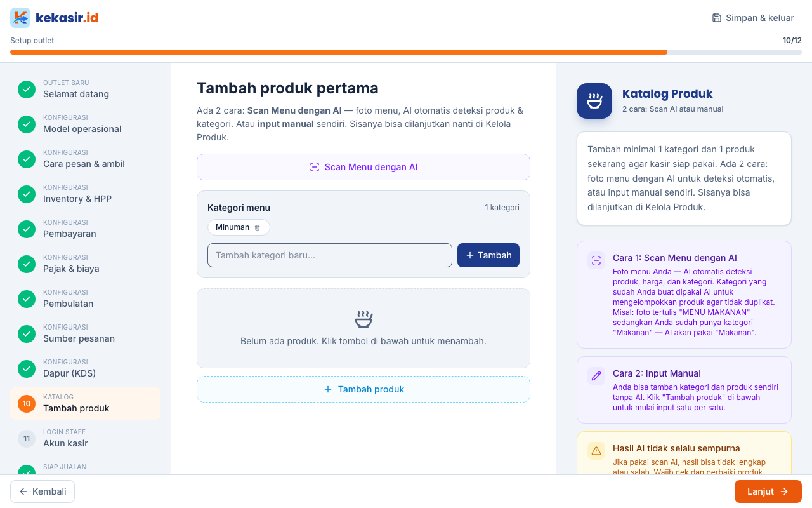Click the warning triangle icon in AI notice
The width and height of the screenshot is (812, 508).
(596, 450)
